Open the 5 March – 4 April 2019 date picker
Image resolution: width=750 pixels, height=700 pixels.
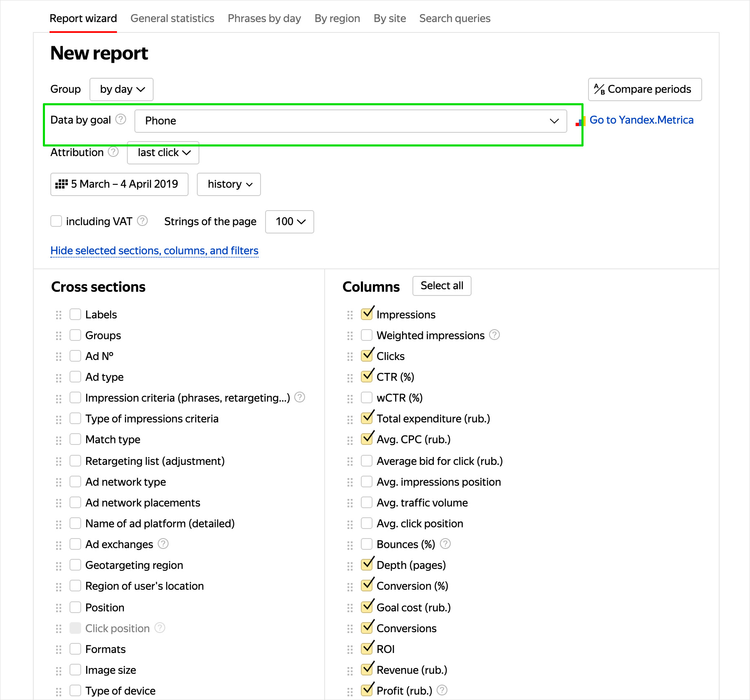[119, 184]
